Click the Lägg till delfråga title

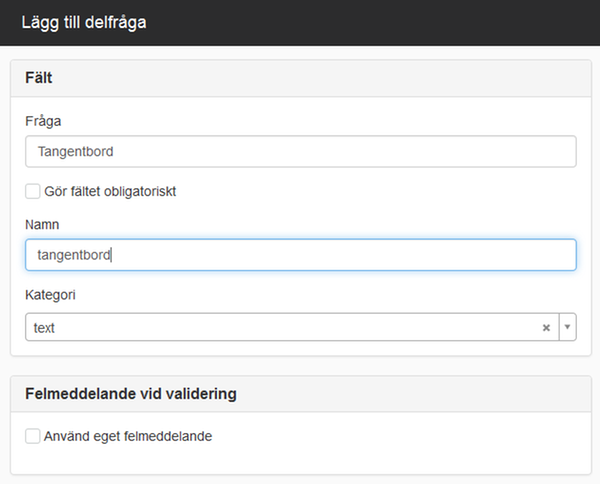(x=84, y=22)
